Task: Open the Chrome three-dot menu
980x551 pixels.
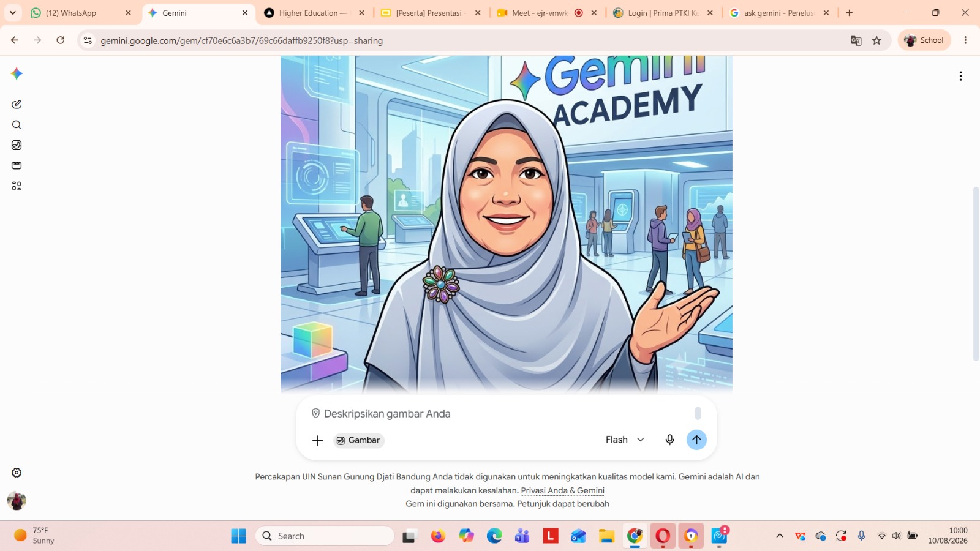Action: point(965,40)
